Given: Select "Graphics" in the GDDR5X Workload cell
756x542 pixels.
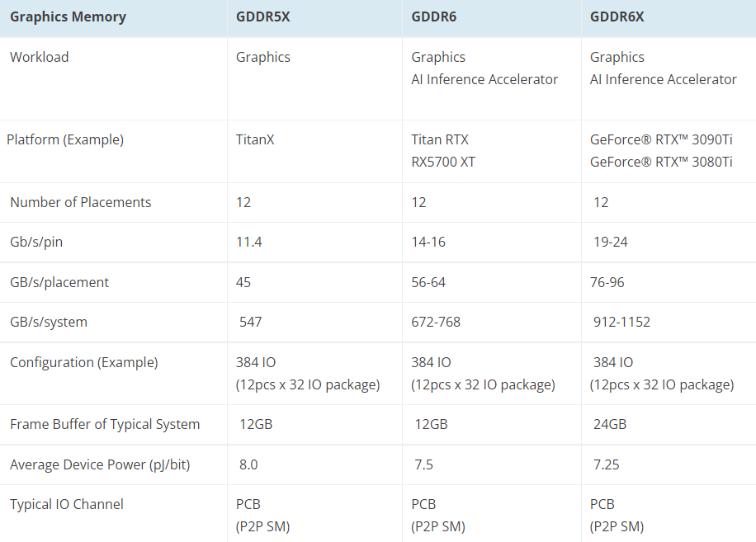Looking at the screenshot, I should point(262,57).
